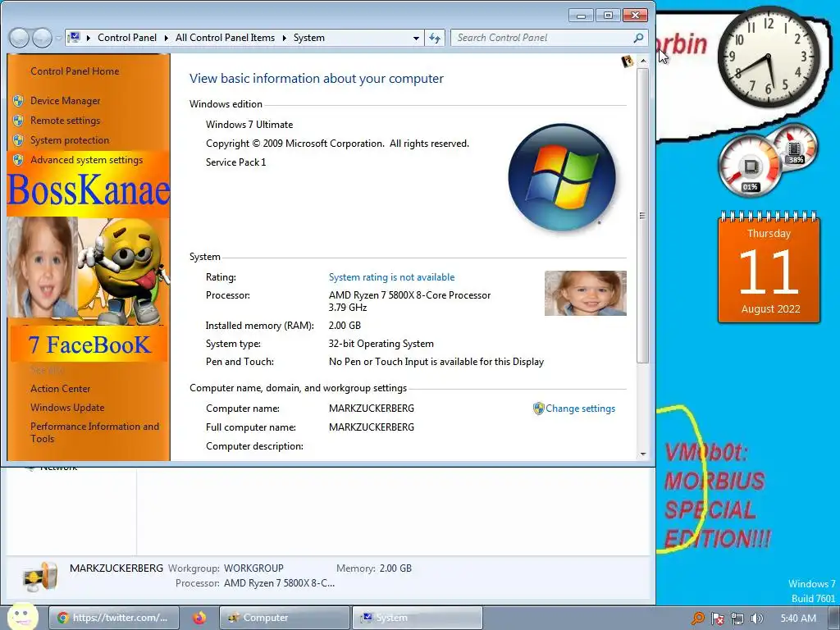Click the child photo thumbnail in System section
Viewport: 840px width, 630px height.
point(586,293)
